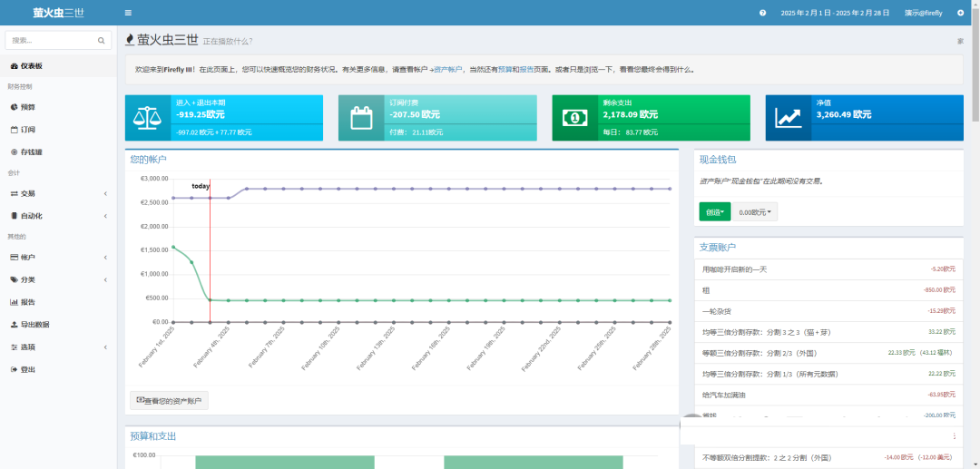Screen dimensions: 980x469
Task: Click the balance scale icon box
Action: [148, 118]
